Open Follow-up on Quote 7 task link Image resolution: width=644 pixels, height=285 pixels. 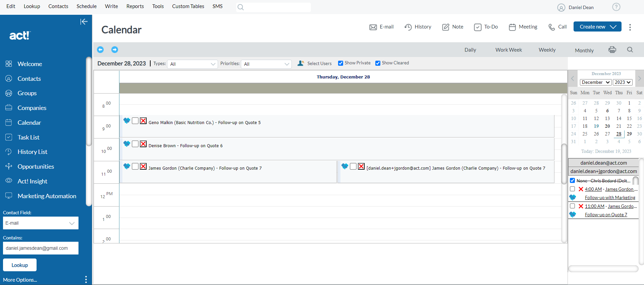pos(606,215)
